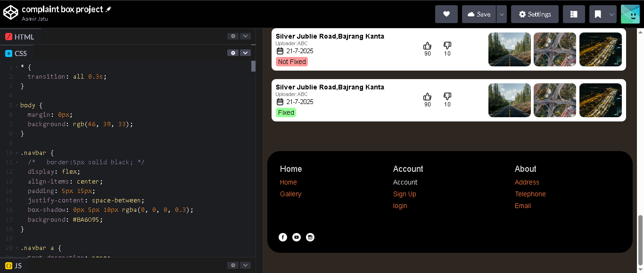Open the Instagram icon in the footer
Viewport: 644px width, 273px height.
click(x=310, y=237)
